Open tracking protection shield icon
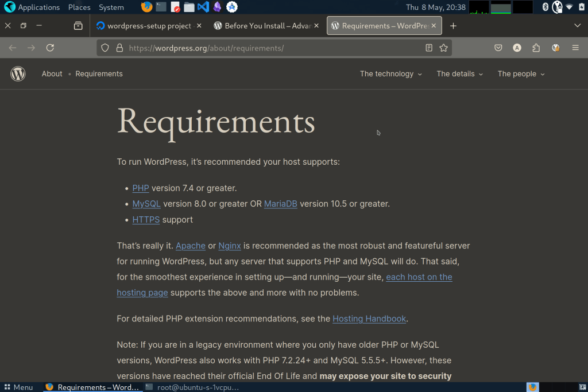Image resolution: width=588 pixels, height=392 pixels. [105, 48]
